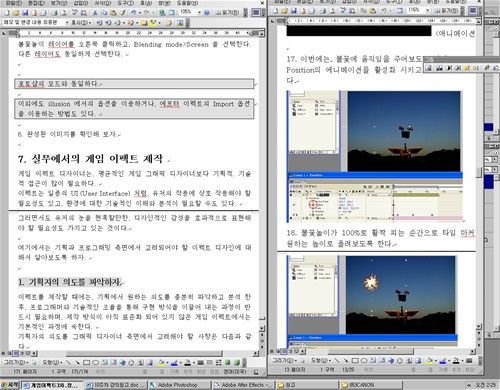
Task: Select Oval tool in left drawing toolbar
Action: tap(96, 363)
